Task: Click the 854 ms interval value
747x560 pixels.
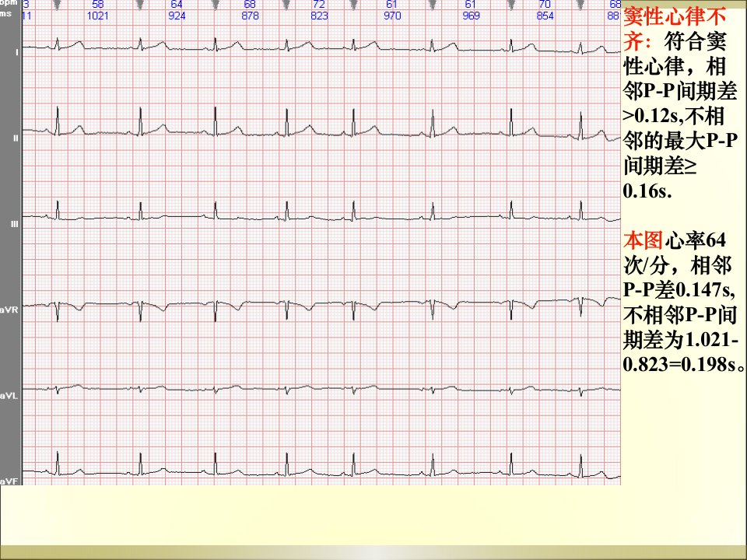Action: tap(545, 16)
